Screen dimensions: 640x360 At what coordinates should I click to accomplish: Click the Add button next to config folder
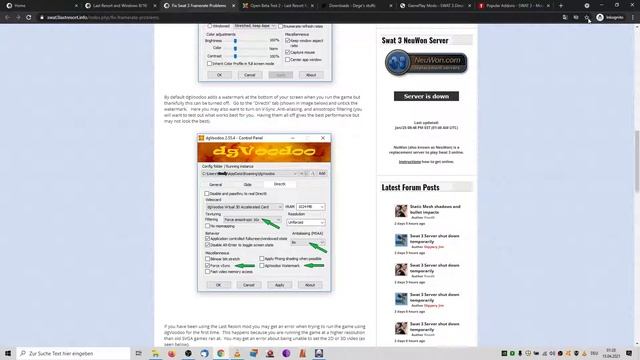pyautogui.click(x=322, y=173)
